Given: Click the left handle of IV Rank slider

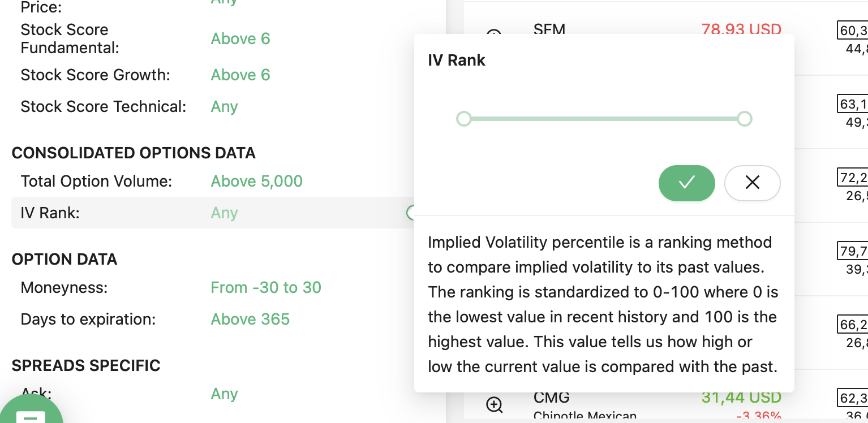Looking at the screenshot, I should (x=463, y=119).
